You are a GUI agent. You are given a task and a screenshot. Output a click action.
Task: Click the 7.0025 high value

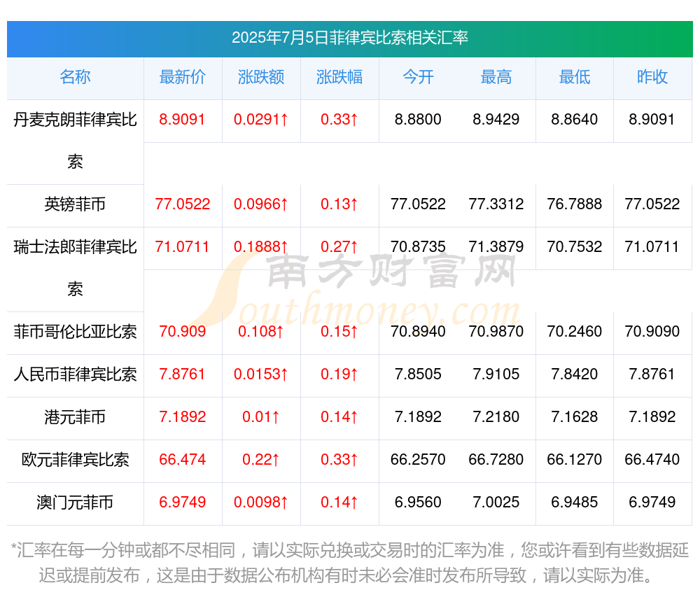click(496, 503)
